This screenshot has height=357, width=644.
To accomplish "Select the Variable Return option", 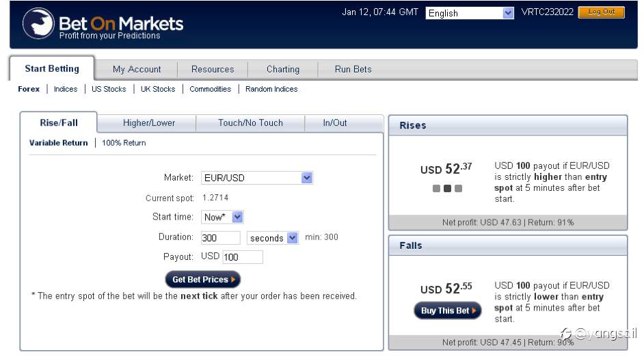I will 58,143.
